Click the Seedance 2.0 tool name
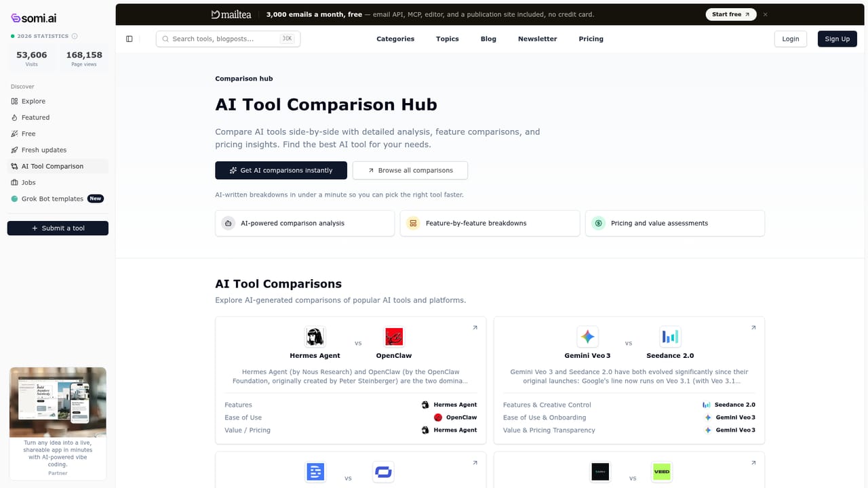The image size is (868, 488). coord(670,356)
